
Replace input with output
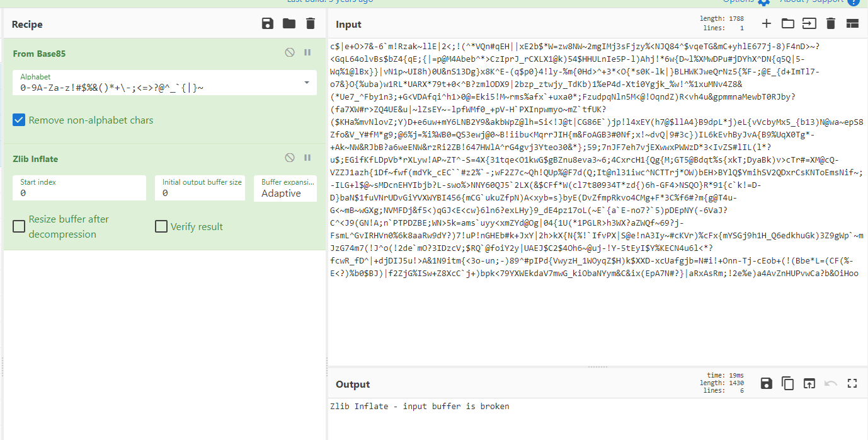pyautogui.click(x=809, y=383)
